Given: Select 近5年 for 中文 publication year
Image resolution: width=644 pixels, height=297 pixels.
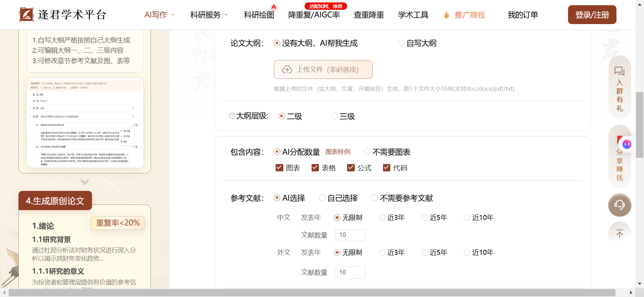Looking at the screenshot, I should click(x=425, y=217).
